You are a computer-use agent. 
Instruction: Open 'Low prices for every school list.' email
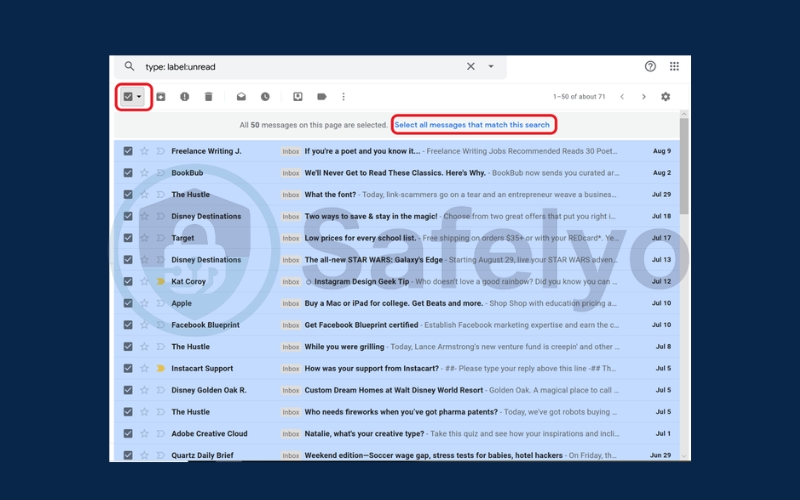(360, 238)
